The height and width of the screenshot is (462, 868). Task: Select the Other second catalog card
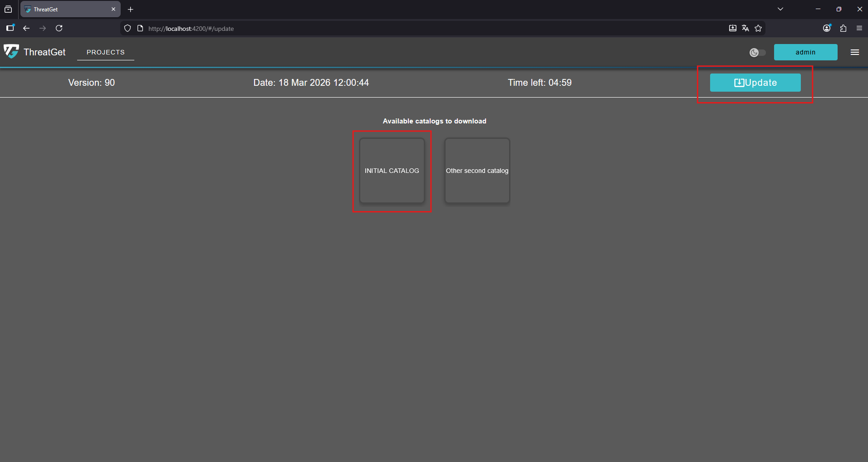pyautogui.click(x=477, y=171)
